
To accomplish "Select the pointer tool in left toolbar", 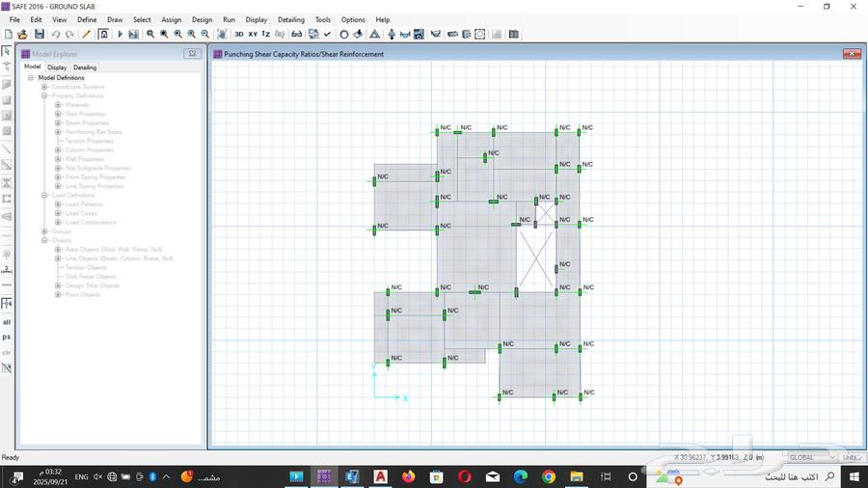I will 7,51.
